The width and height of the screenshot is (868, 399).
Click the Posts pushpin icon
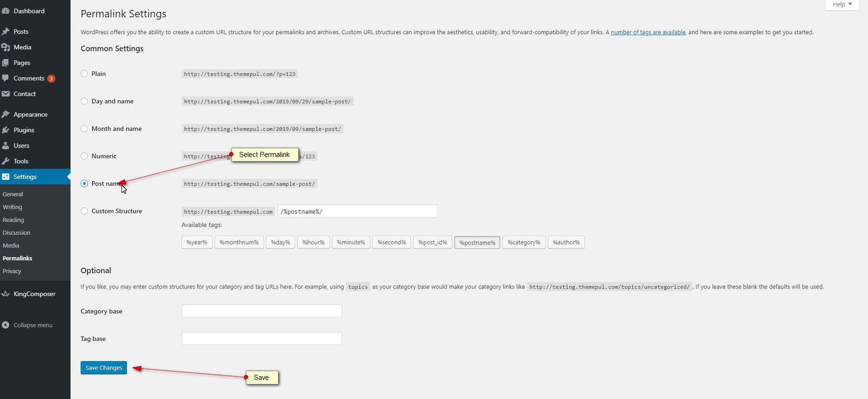(x=5, y=31)
